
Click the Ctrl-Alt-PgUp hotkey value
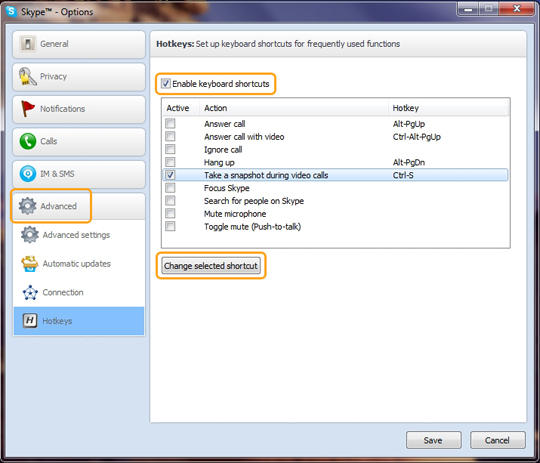(x=417, y=137)
